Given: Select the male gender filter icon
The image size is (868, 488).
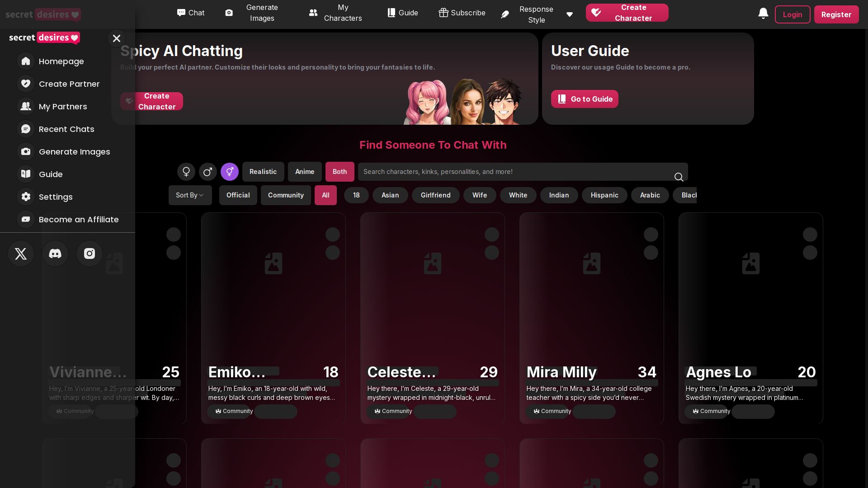Looking at the screenshot, I should pyautogui.click(x=208, y=172).
